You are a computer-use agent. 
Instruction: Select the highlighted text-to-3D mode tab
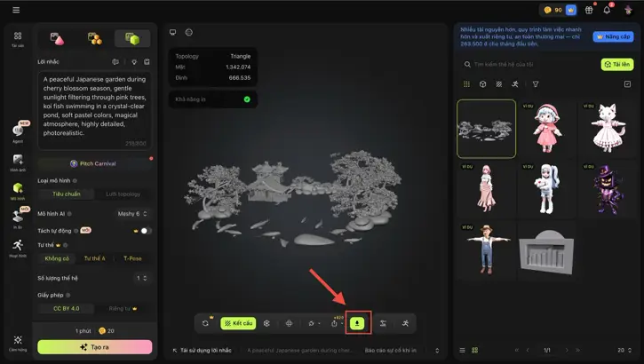(x=132, y=38)
